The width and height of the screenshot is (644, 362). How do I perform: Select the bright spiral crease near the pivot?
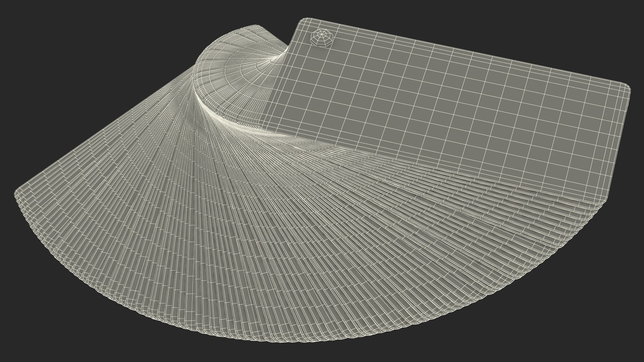coord(215,114)
